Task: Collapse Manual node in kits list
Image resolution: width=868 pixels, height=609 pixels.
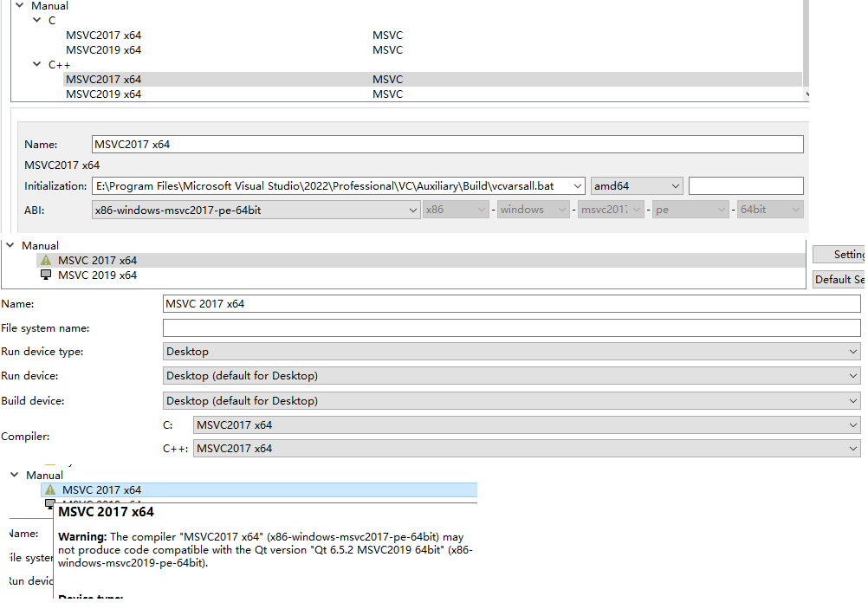Action: (10, 244)
